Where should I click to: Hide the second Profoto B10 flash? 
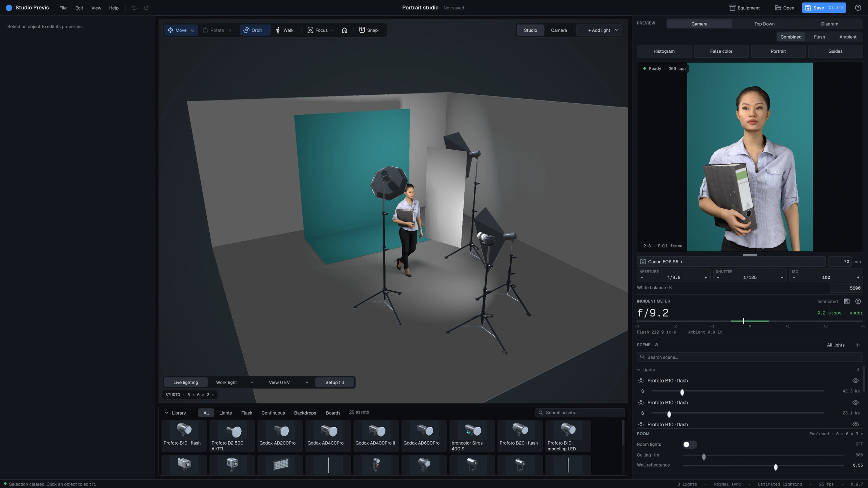pos(855,403)
